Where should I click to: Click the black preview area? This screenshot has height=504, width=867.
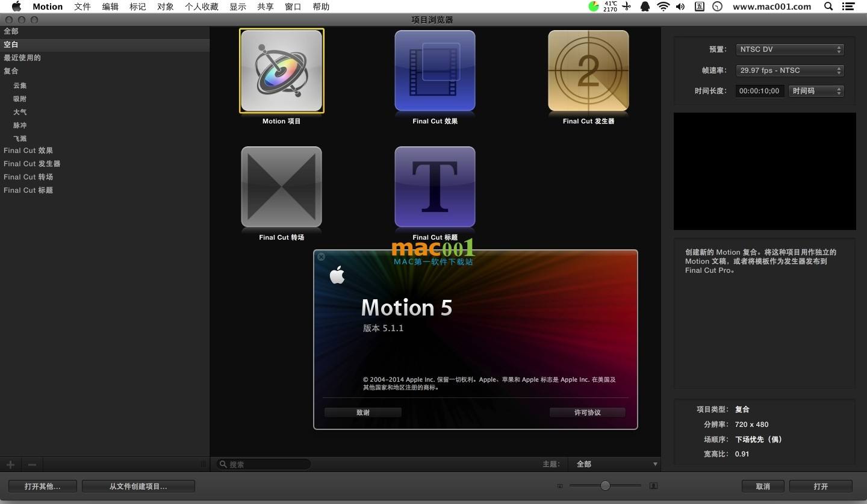[x=765, y=171]
